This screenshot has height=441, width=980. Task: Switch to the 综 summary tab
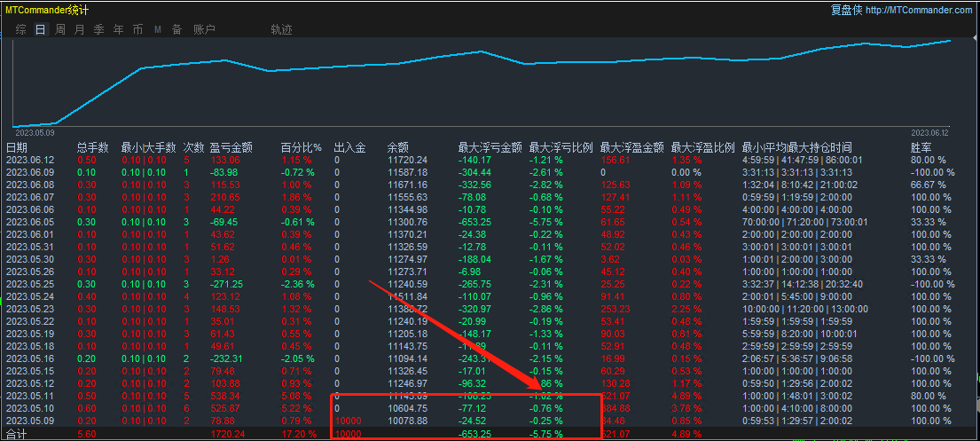click(21, 29)
